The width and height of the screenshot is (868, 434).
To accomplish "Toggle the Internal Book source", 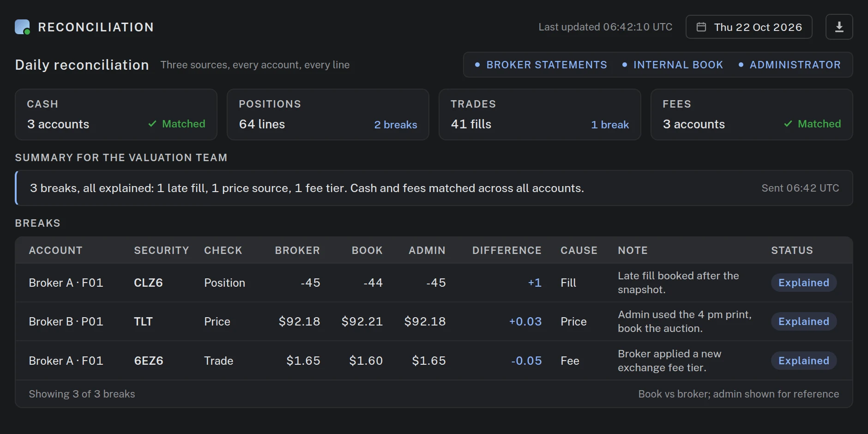I will pos(673,65).
